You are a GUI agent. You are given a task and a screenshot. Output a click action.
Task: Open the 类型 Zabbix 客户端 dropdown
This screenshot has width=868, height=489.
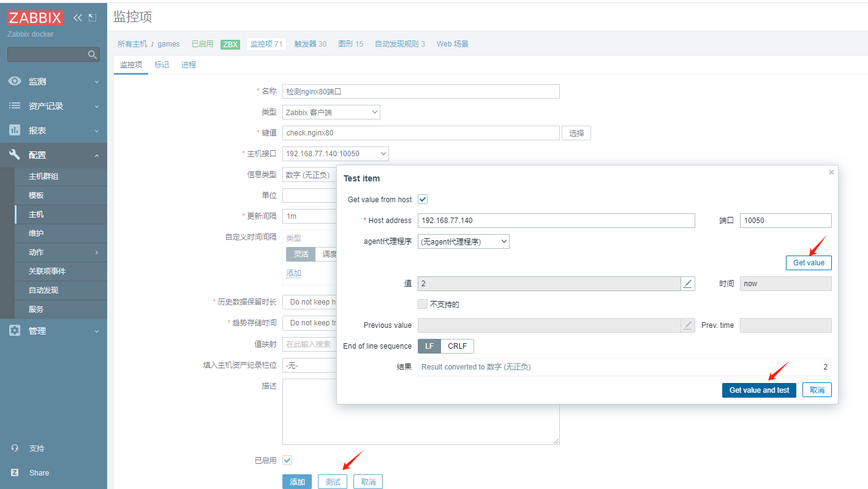[x=331, y=112]
